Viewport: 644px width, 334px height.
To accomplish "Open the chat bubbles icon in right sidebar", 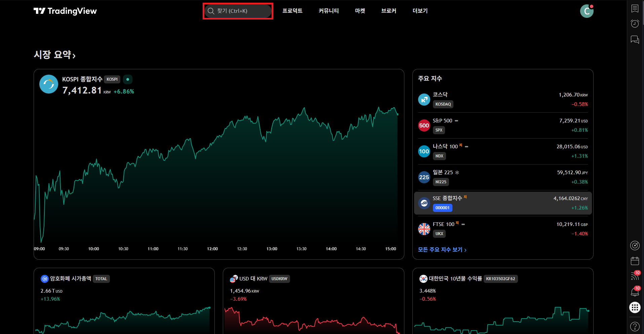I will [x=635, y=40].
